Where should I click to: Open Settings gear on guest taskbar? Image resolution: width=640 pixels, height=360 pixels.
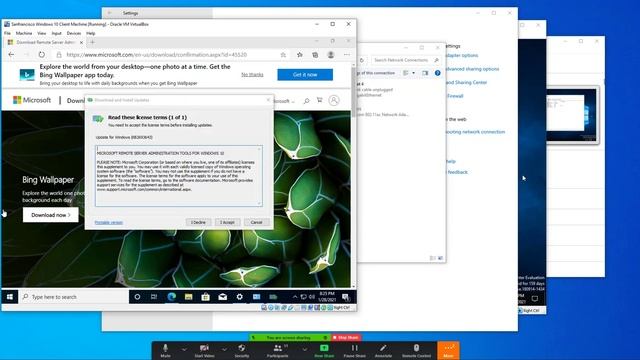coord(240,297)
